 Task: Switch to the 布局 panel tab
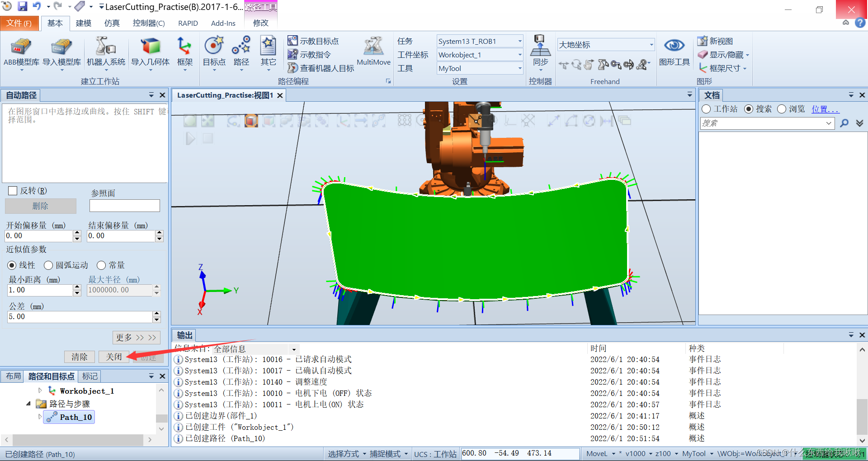(13, 376)
